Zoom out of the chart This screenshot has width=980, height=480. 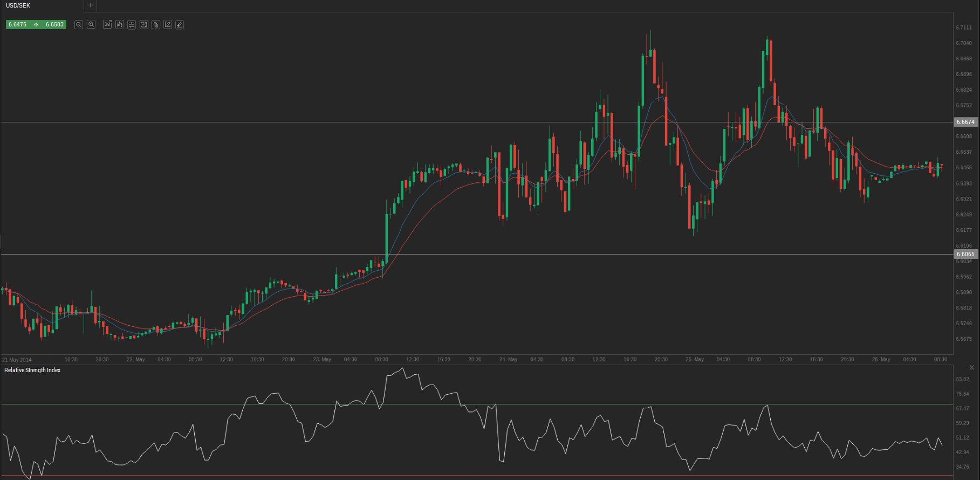[79, 25]
